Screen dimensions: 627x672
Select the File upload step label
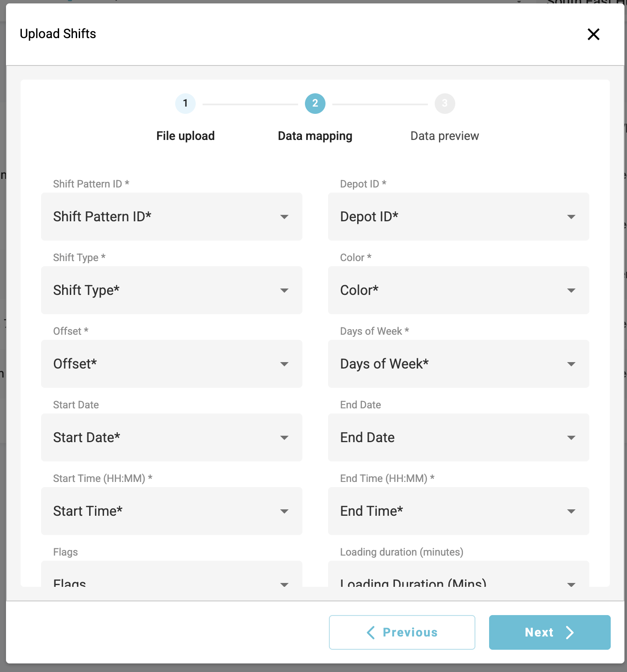tap(185, 136)
